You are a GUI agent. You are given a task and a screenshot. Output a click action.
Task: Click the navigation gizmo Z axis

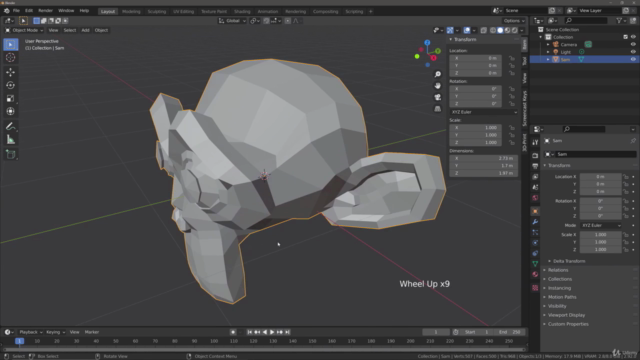click(427, 42)
